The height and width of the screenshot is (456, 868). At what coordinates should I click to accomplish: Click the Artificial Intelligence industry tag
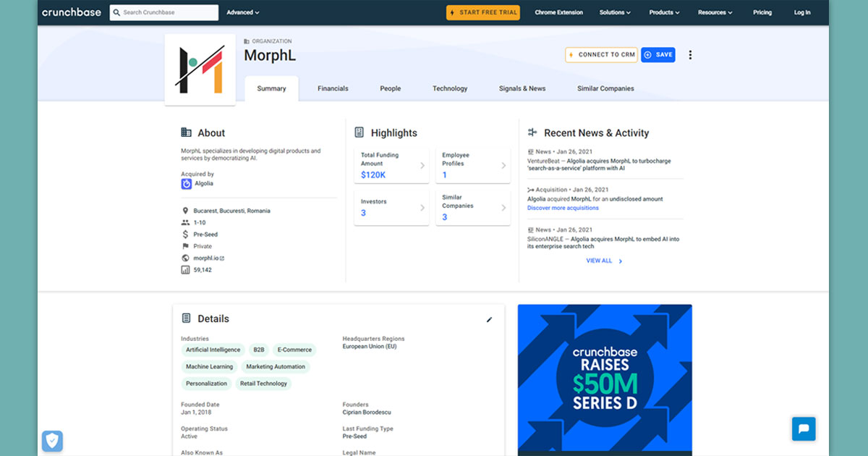213,350
